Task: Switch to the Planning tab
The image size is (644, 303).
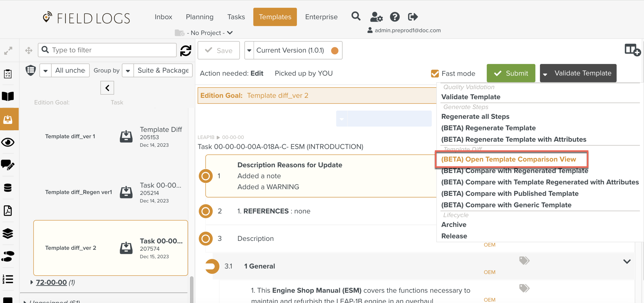Action: 199,17
